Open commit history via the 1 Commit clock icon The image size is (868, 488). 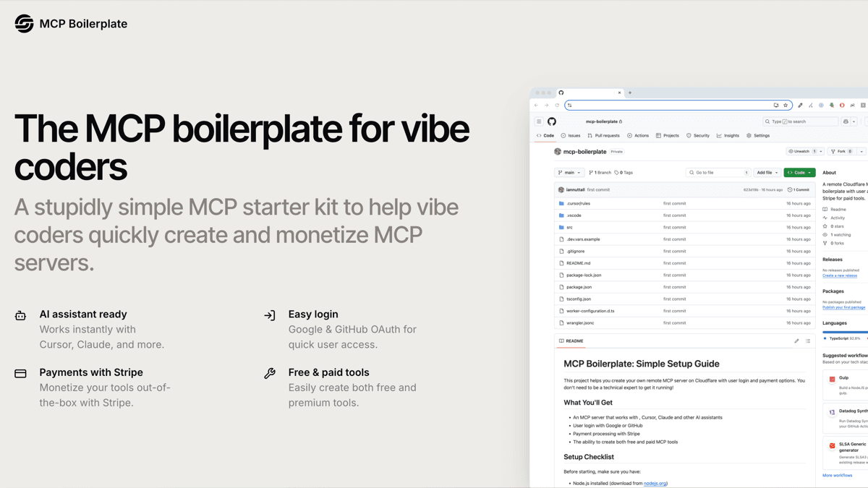tap(789, 189)
